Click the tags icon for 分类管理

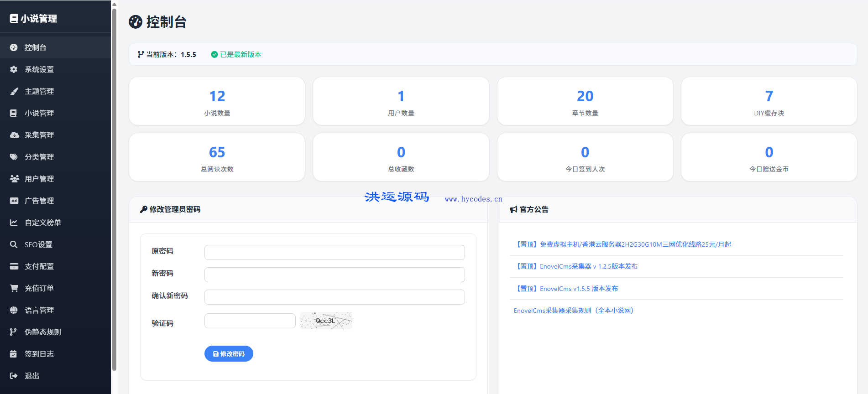pos(14,157)
